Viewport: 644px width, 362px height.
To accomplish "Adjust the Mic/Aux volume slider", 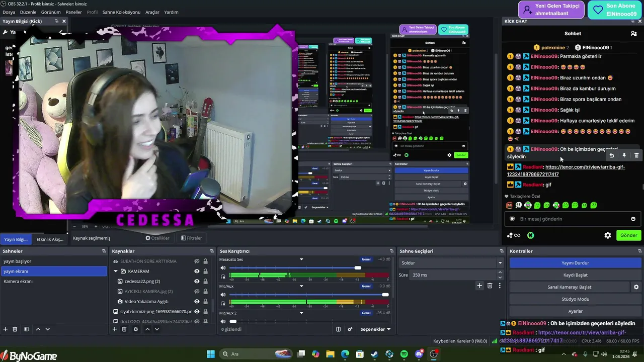I will coord(385,294).
